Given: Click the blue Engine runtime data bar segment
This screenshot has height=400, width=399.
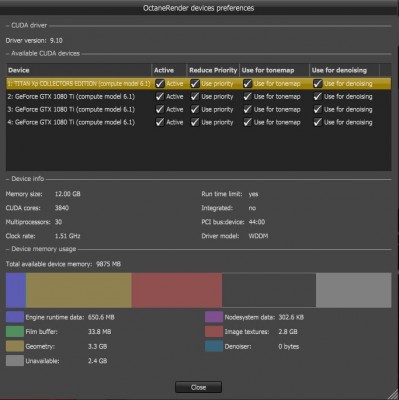Looking at the screenshot, I should coord(16,290).
